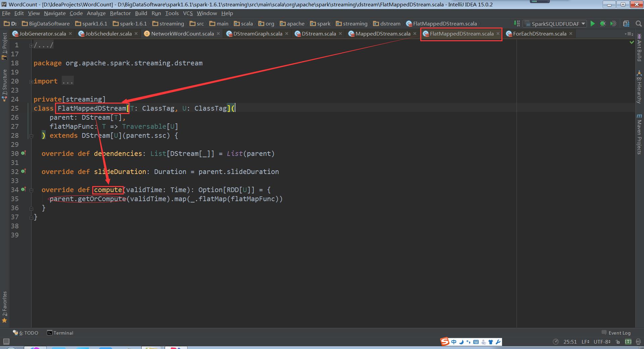
Task: Open the run configuration dropdown SparkSQLUDFUDAF
Action: [x=555, y=23]
